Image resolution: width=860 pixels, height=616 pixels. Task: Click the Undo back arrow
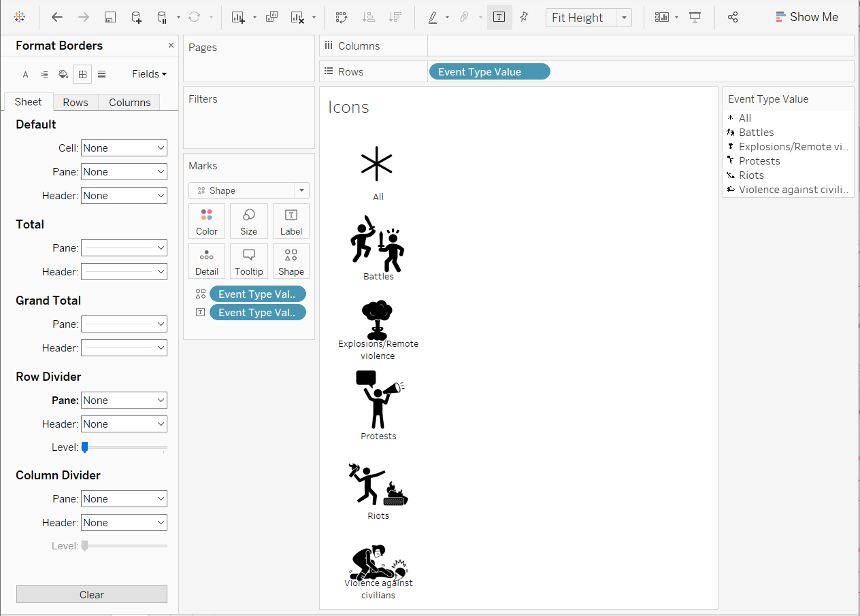coord(57,18)
